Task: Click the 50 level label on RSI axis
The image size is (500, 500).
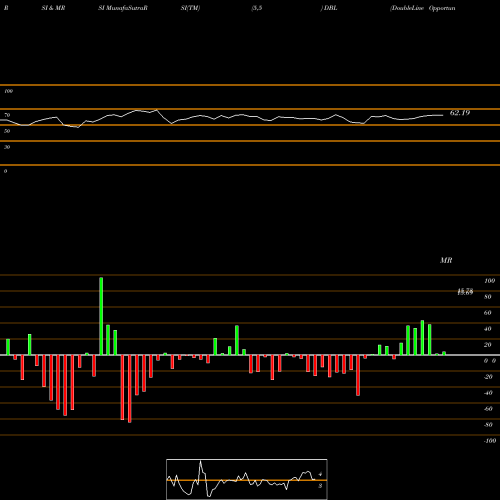Action: point(7,131)
